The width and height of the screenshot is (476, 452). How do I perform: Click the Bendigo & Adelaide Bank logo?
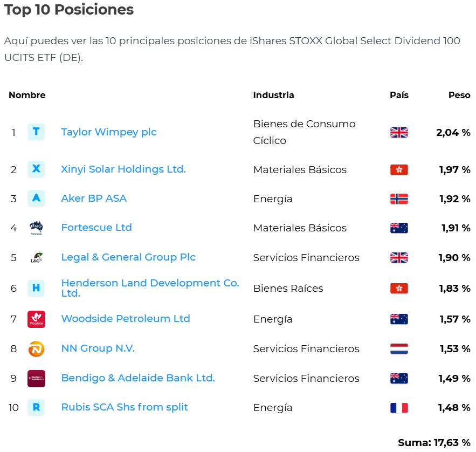pos(36,379)
